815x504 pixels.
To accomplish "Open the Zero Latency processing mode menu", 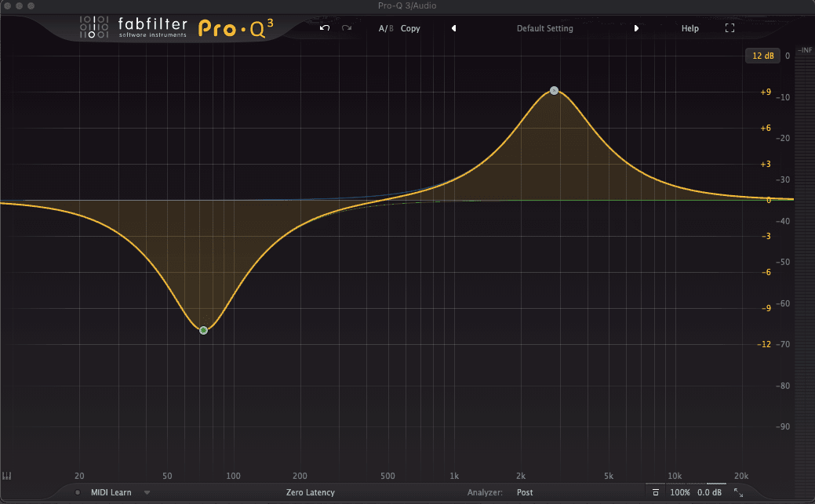I will [311, 492].
